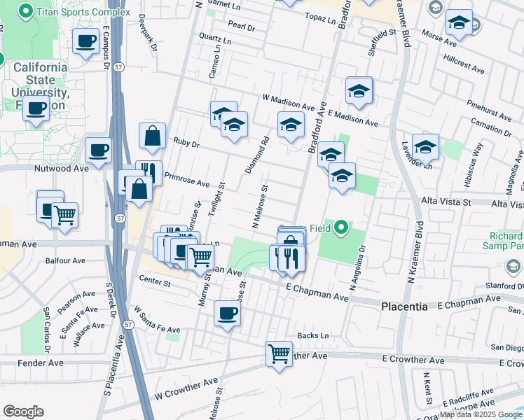This screenshot has width=524, height=420.
Task: Click the Pinehurst Ave street label
Action: (489, 111)
